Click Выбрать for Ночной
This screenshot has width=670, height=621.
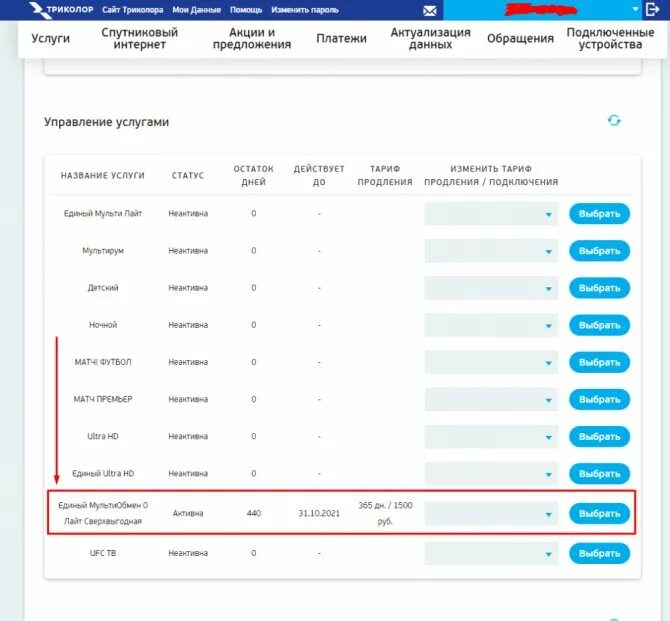coord(599,325)
